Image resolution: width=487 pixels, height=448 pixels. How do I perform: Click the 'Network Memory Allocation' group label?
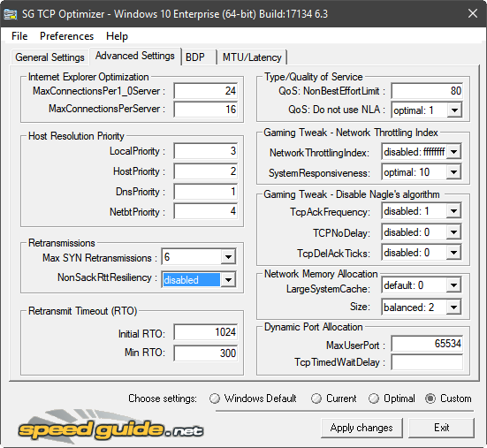pos(321,274)
